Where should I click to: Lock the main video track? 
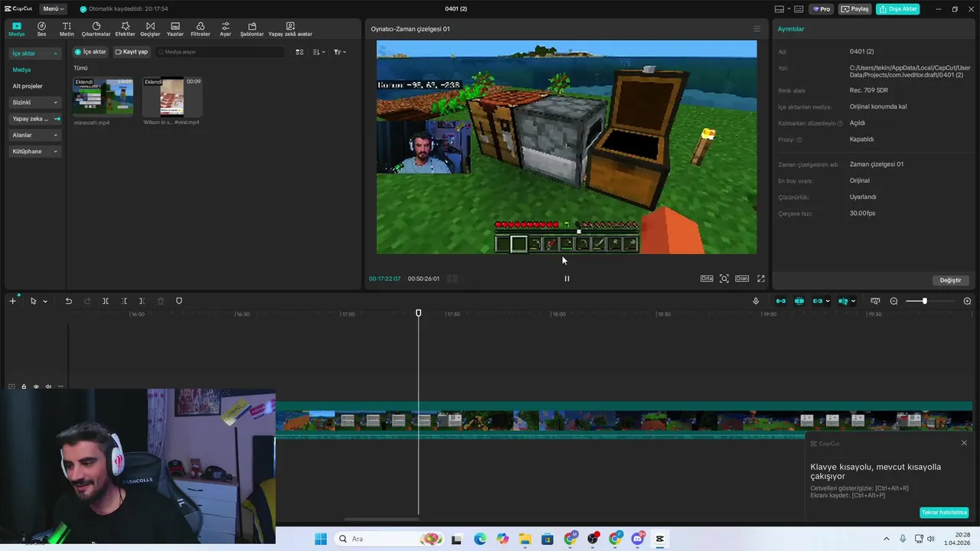[24, 386]
